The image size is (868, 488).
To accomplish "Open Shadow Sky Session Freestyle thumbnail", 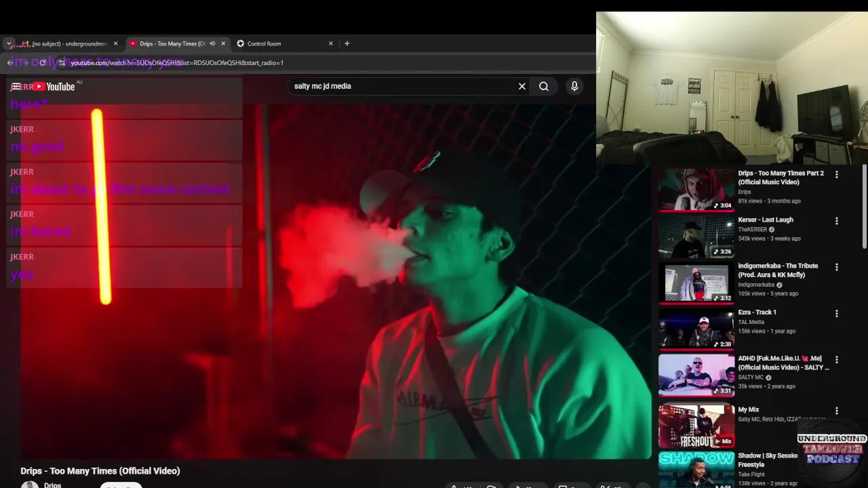I will [696, 470].
